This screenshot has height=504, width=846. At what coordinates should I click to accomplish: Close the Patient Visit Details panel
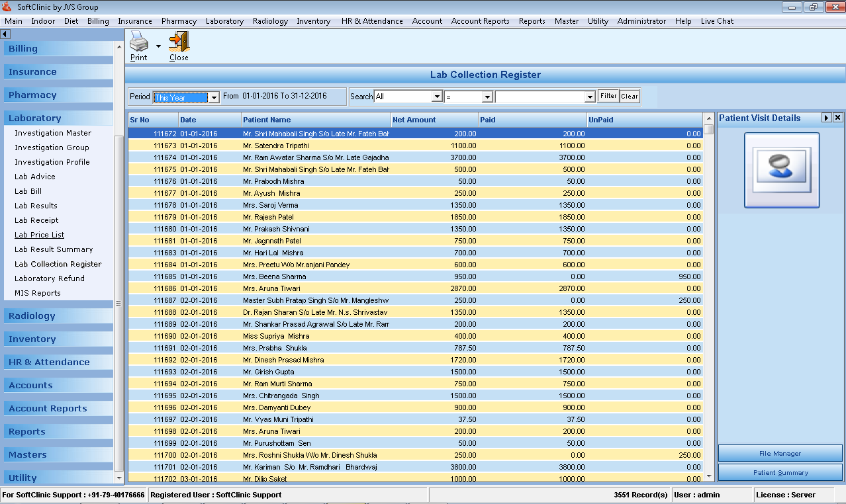tap(837, 118)
